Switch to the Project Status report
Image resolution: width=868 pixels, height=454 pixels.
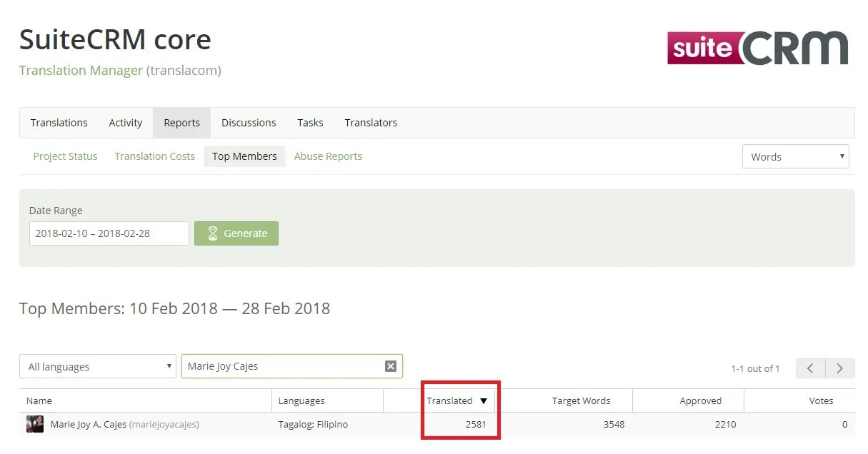click(x=65, y=156)
